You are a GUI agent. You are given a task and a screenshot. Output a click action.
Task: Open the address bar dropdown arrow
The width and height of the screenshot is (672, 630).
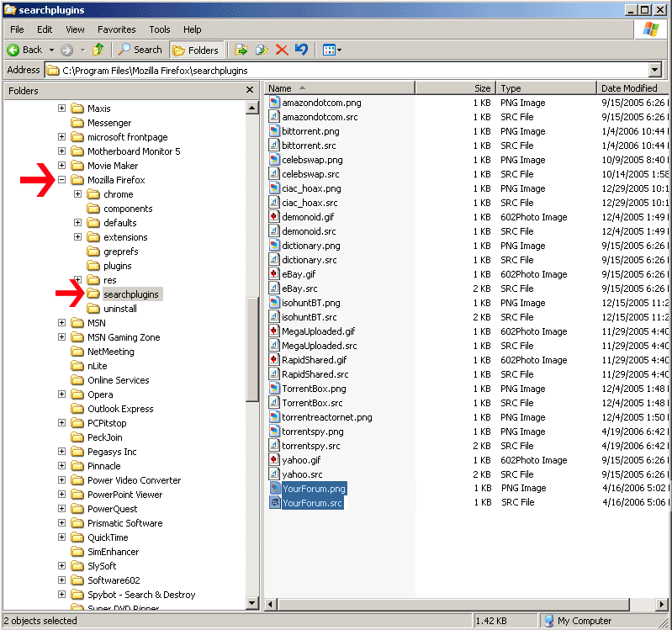[x=655, y=71]
